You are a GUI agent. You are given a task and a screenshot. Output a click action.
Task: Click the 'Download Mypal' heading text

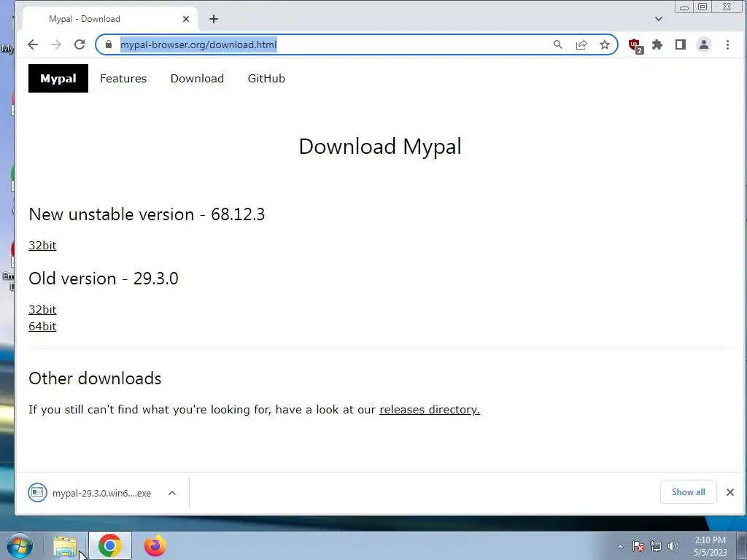(380, 146)
